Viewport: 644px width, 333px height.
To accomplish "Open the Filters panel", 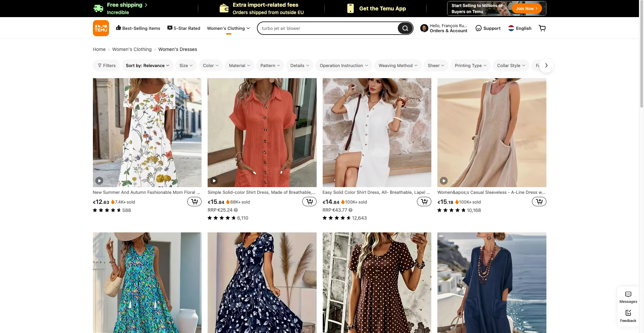I will click(x=107, y=65).
